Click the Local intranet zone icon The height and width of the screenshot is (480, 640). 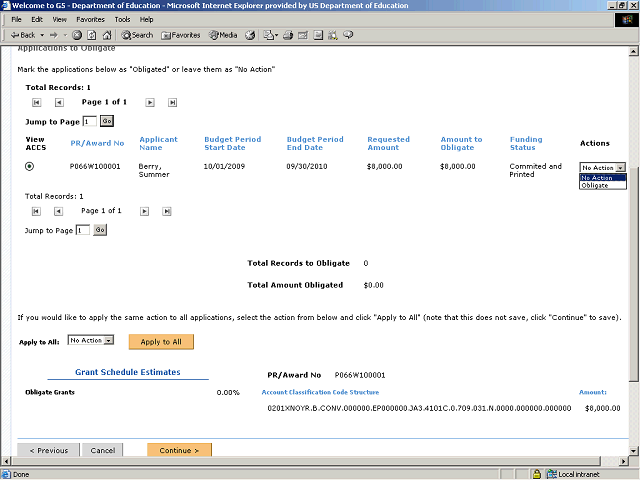pyautogui.click(x=551, y=474)
